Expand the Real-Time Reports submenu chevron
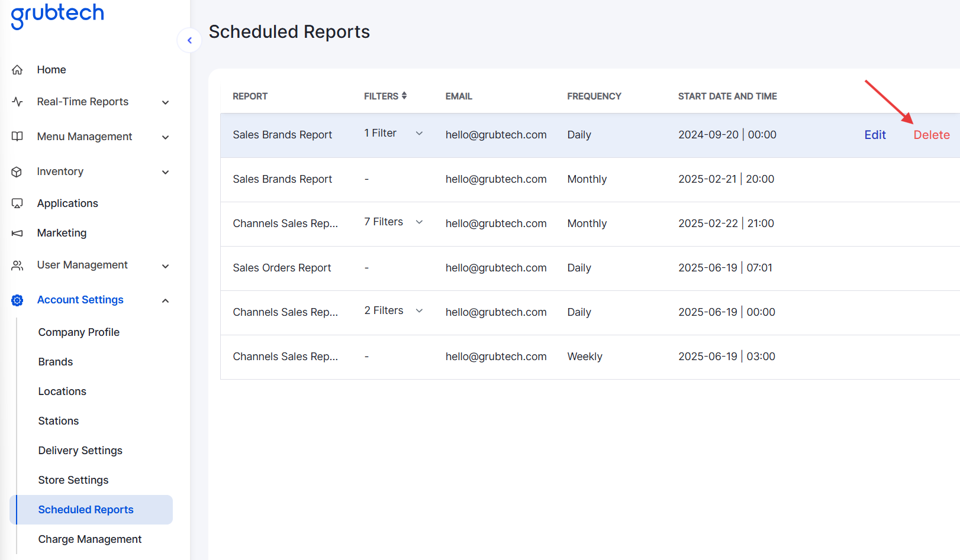 166,102
